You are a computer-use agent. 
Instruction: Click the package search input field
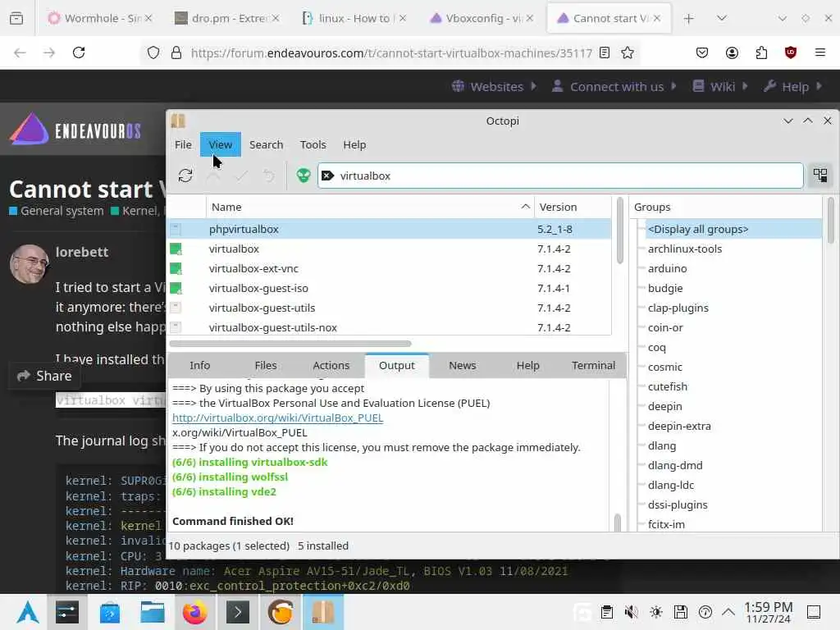(x=560, y=176)
